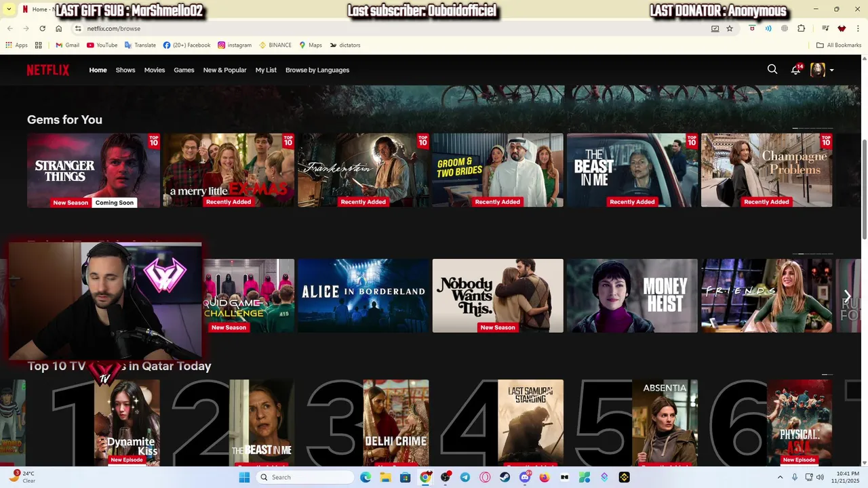This screenshot has width=868, height=488.
Task: Open Telegram from the taskbar
Action: tap(465, 477)
